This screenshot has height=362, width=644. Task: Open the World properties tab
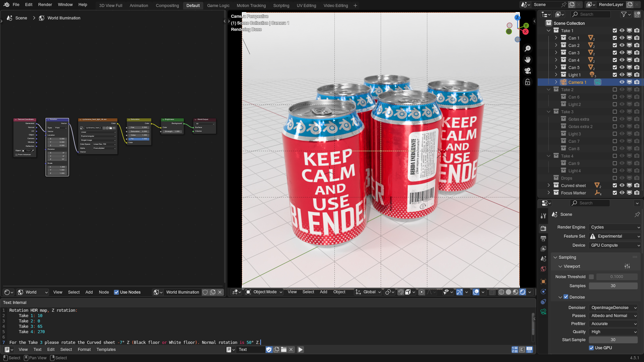tap(543, 268)
